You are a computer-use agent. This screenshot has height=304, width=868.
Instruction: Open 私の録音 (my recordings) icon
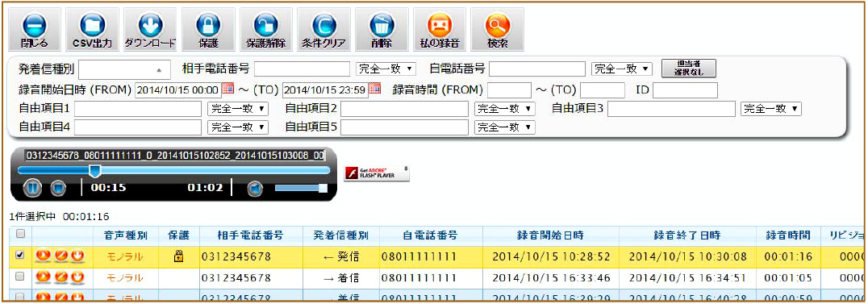(x=440, y=30)
